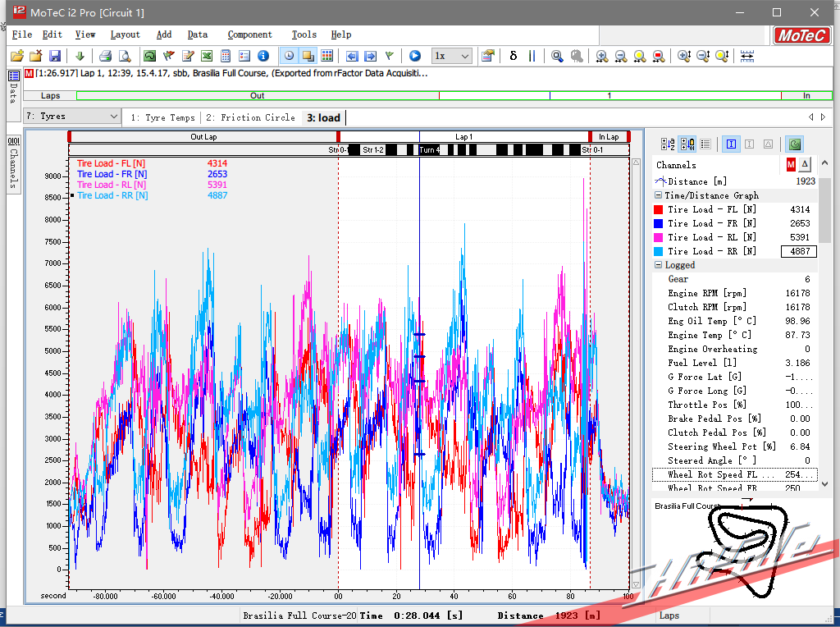Image resolution: width=840 pixels, height=627 pixels.
Task: Switch to the Friction Circle worksheet tab
Action: pos(251,117)
